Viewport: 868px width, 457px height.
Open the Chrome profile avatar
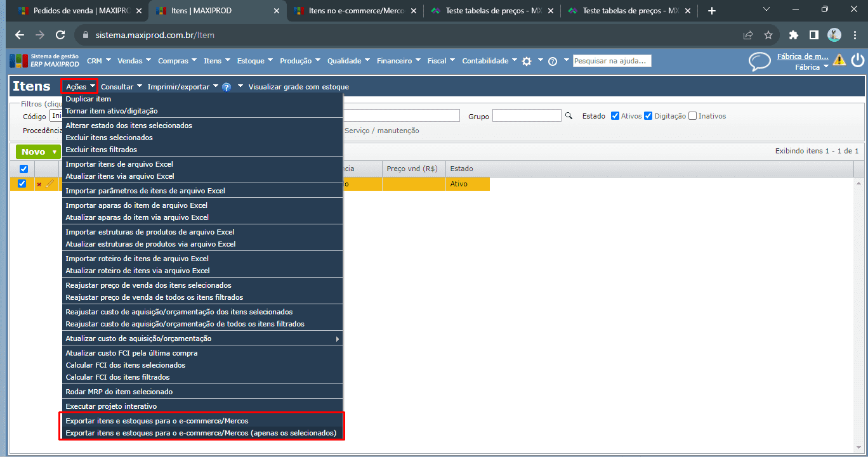(x=835, y=35)
